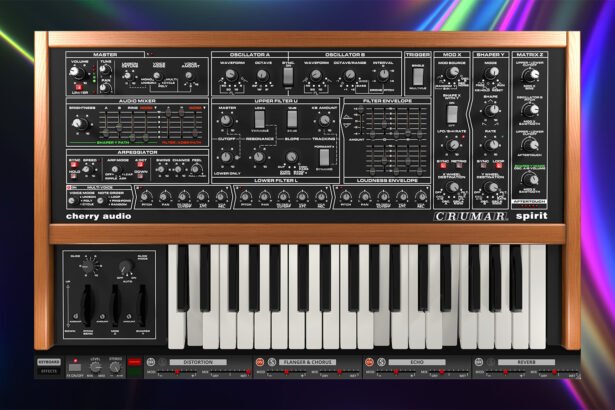Click the Echo tempo sync icon
This screenshot has width=615, height=410.
(381, 362)
